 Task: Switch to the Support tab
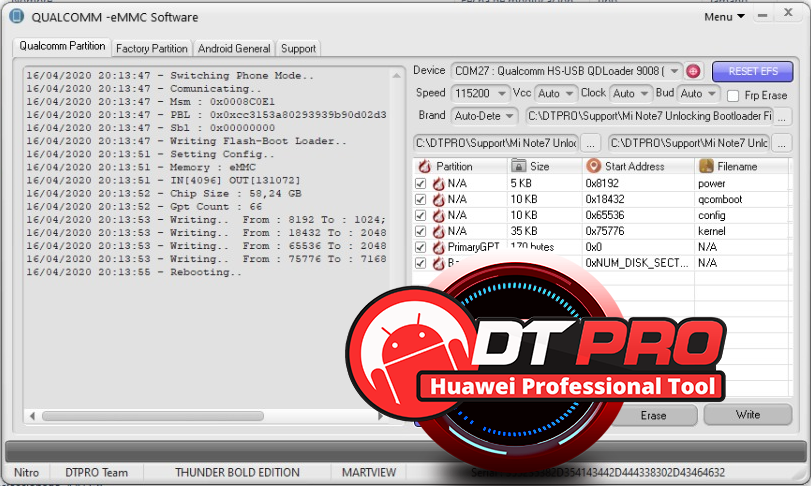coord(298,49)
